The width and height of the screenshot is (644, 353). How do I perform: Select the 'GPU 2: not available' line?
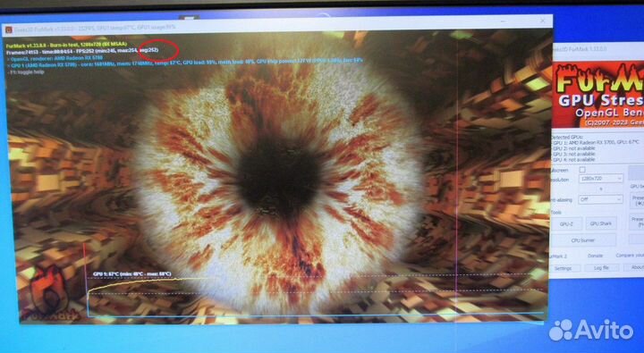point(573,148)
